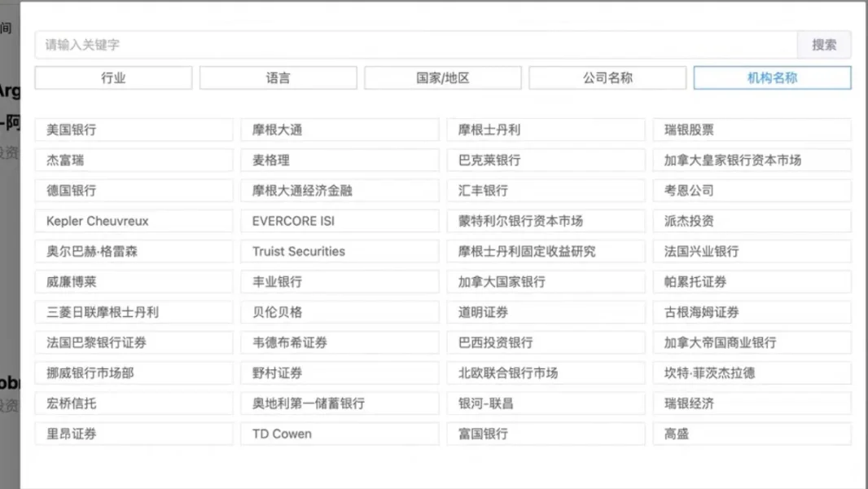The image size is (868, 489).
Task: Select institution 摩根士丹利
Action: [546, 130]
